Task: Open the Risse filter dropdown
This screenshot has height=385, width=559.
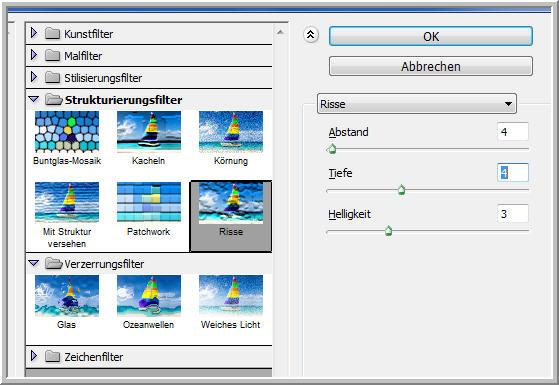Action: [x=416, y=104]
